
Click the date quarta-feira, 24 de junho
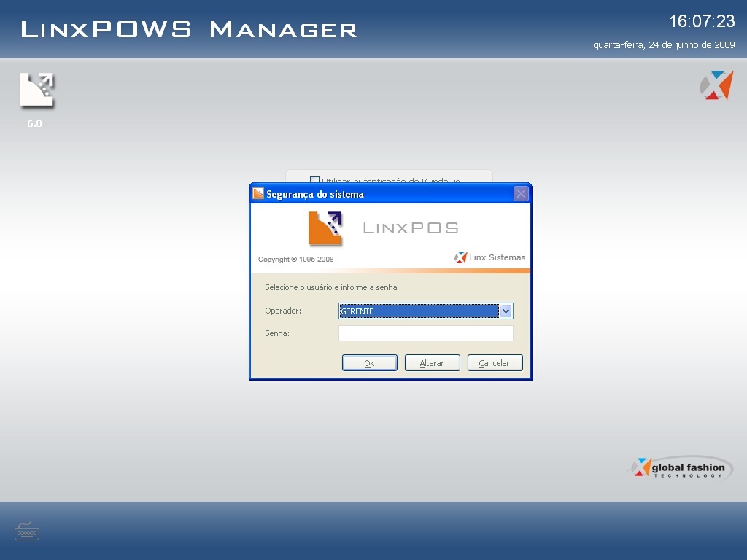(664, 44)
